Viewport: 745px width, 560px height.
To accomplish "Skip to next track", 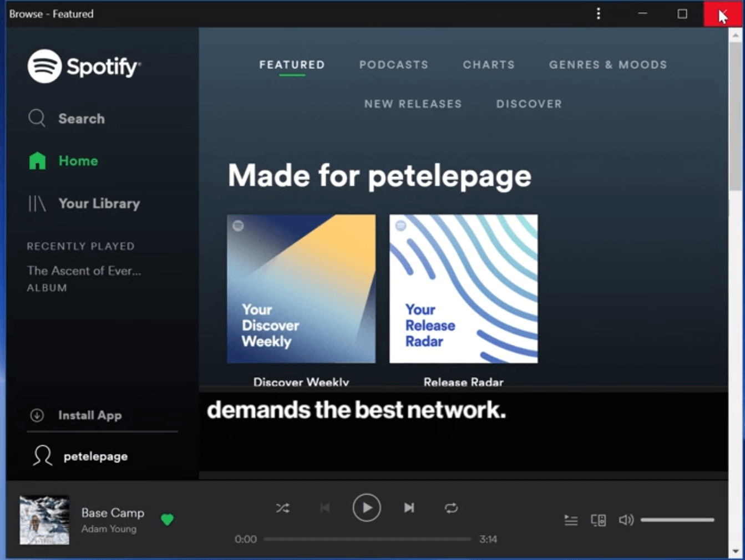I will pyautogui.click(x=409, y=508).
